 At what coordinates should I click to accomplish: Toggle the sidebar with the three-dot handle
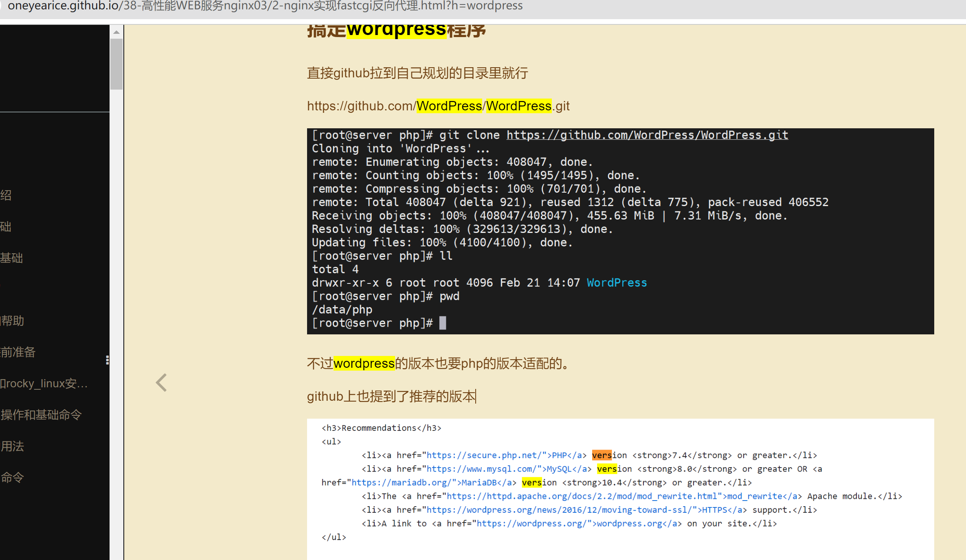point(108,360)
